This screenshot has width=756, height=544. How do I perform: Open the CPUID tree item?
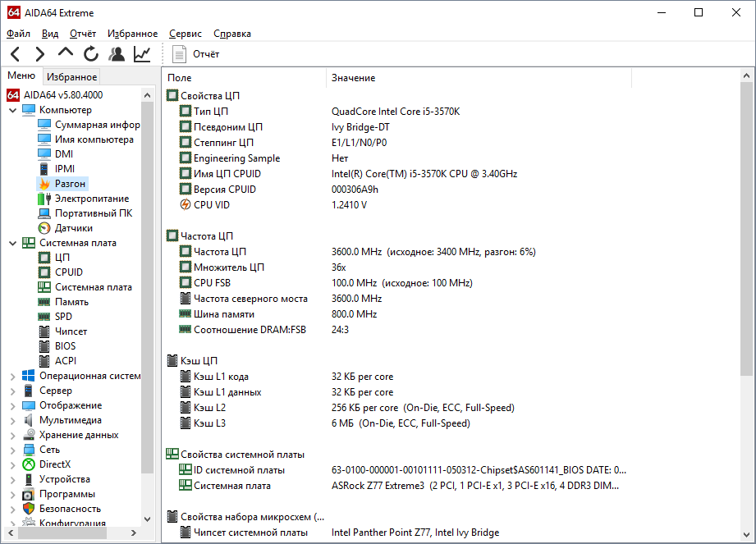click(68, 272)
